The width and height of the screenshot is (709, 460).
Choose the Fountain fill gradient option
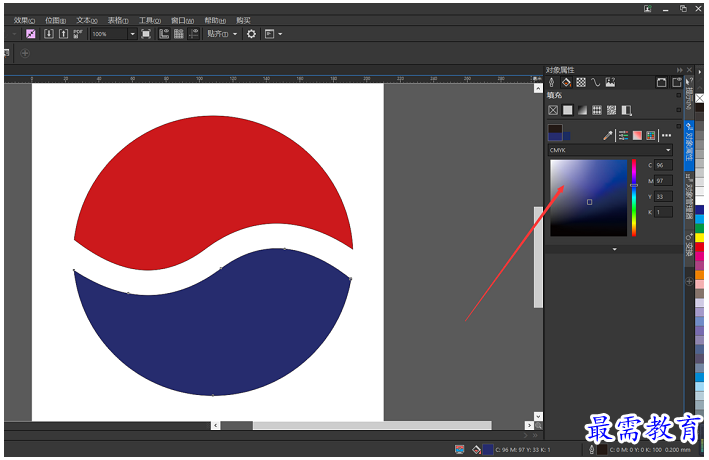[582, 110]
